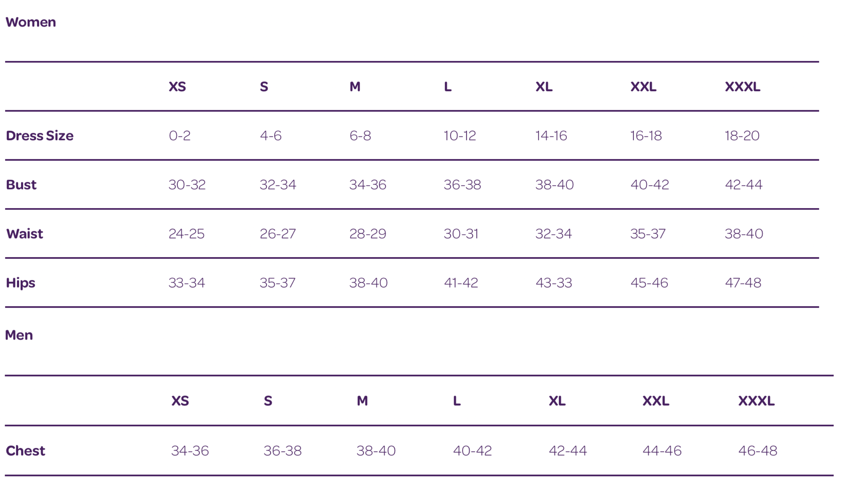Click the 34-36 chest measurement for men
Screen dimensions: 868x488
pyautogui.click(x=190, y=451)
